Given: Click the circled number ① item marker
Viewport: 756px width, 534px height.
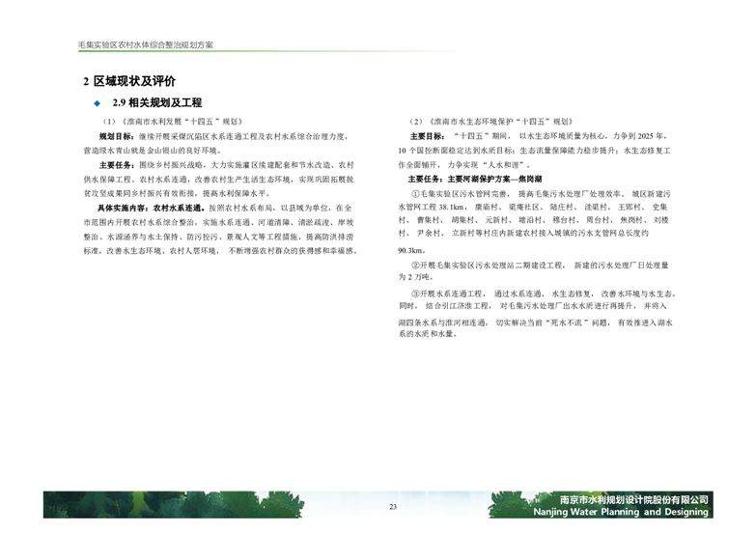Looking at the screenshot, I should (x=416, y=193).
